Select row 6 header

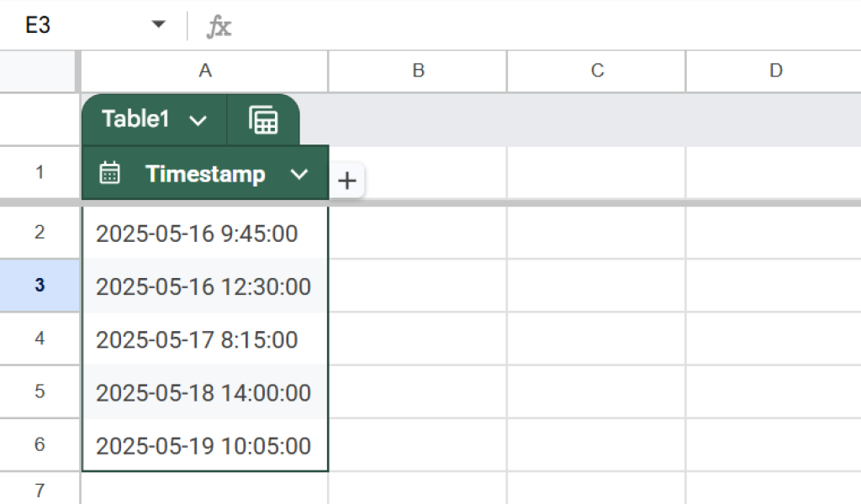click(40, 445)
